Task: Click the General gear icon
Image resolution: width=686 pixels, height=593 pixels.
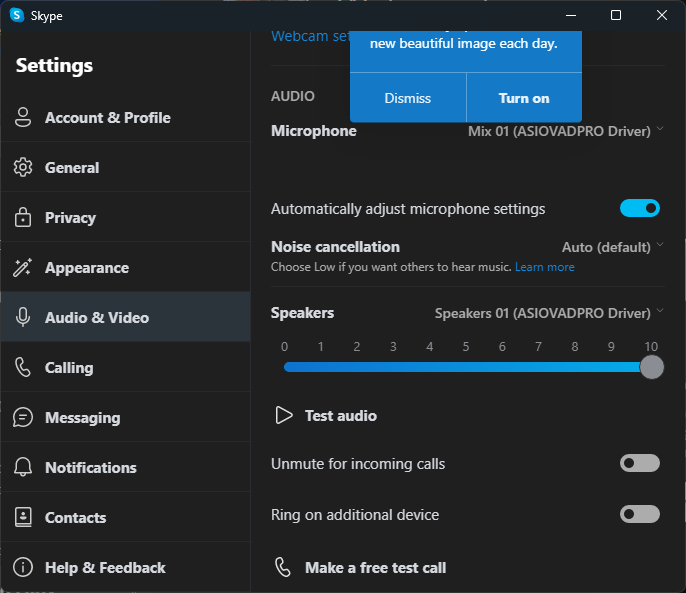Action: pyautogui.click(x=23, y=167)
